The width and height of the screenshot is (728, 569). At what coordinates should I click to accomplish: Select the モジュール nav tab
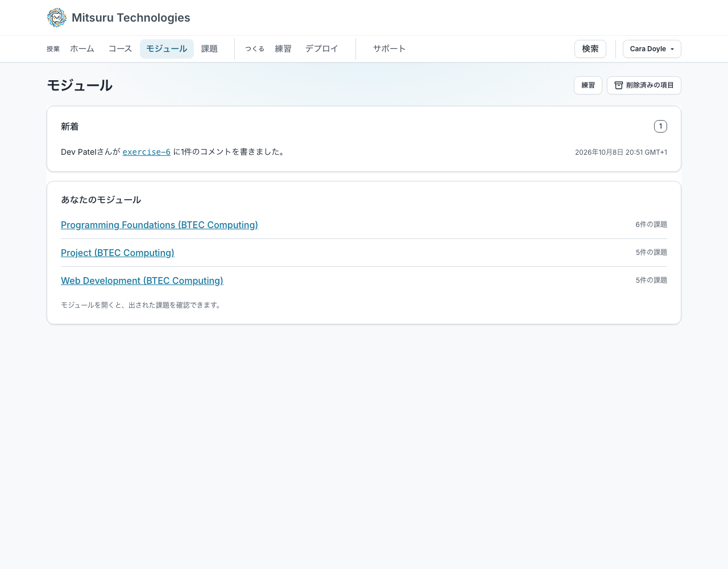pyautogui.click(x=167, y=49)
